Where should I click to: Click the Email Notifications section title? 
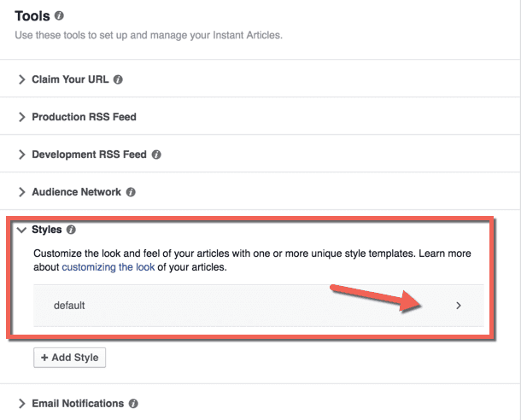coord(78,404)
